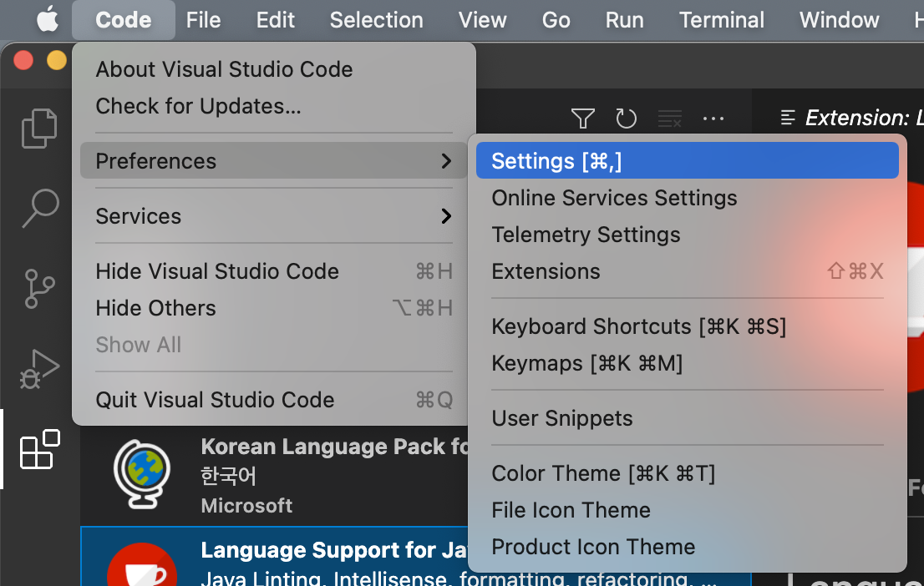Viewport: 924px width, 586px height.
Task: Expand the Preferences submenu arrow
Action: 446,161
